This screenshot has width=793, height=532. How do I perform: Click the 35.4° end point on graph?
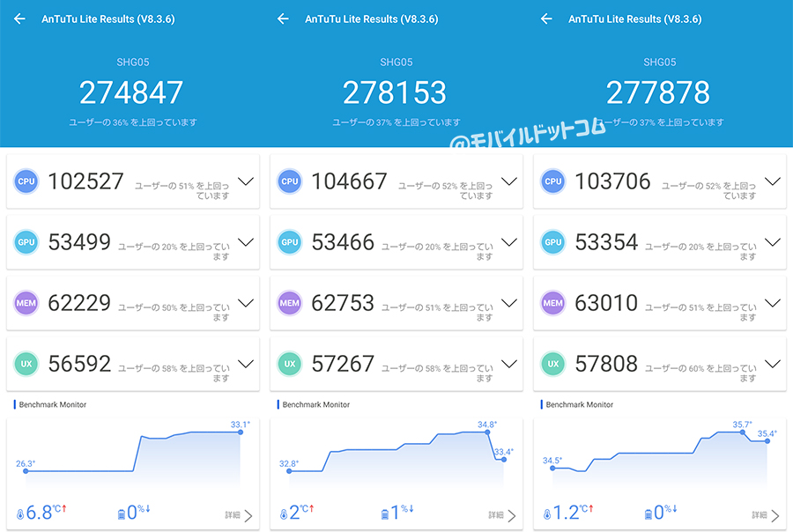click(x=767, y=441)
